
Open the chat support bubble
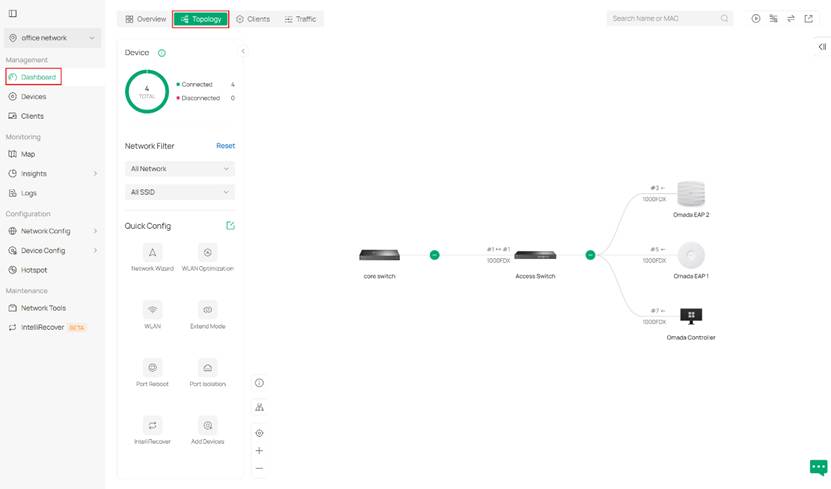(x=818, y=467)
